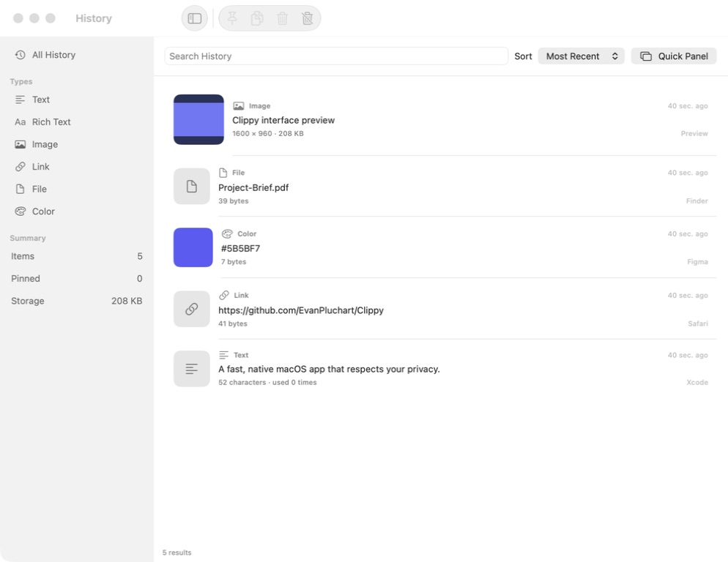Select the 'A fast, native macOS app' text
Viewport: 728px width, 562px height.
pyautogui.click(x=329, y=369)
